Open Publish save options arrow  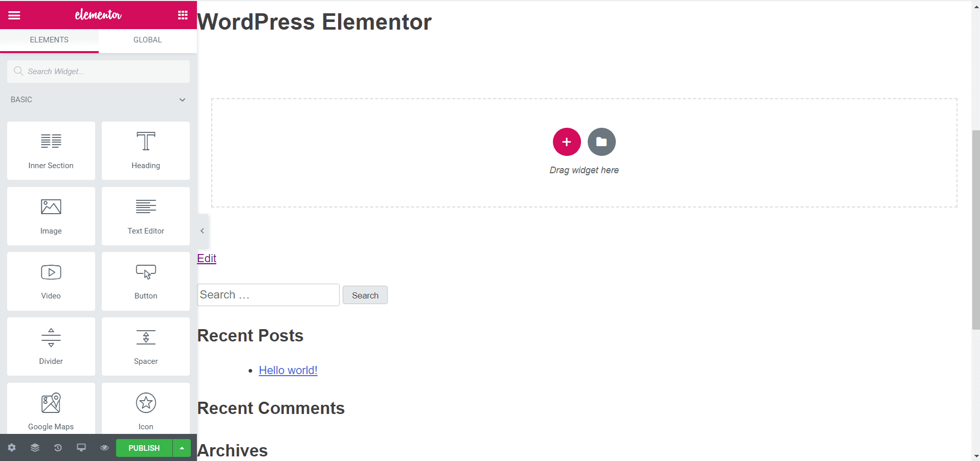[x=182, y=448]
